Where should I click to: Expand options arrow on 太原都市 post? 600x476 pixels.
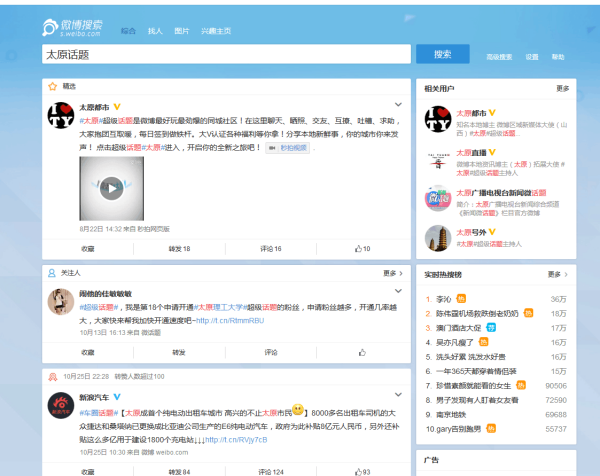398,104
